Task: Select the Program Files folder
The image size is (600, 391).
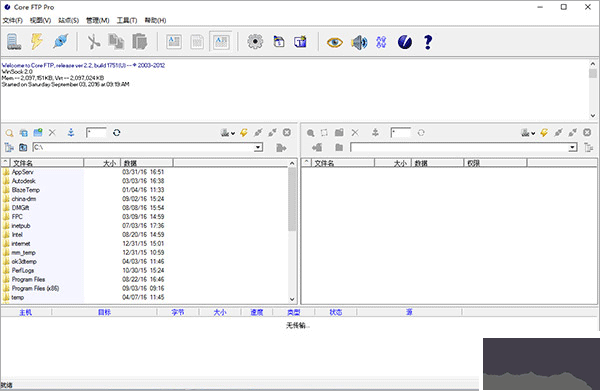Action: click(x=28, y=279)
